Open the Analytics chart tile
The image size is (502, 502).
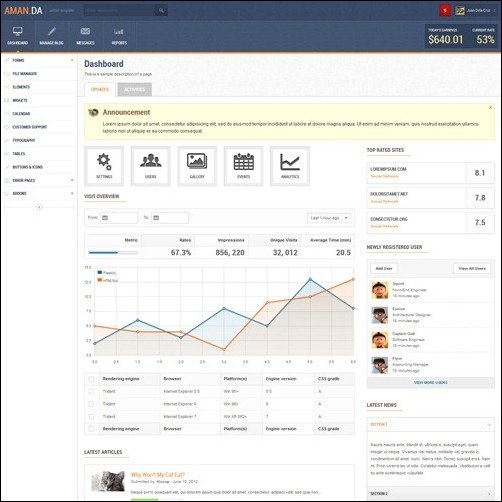290,166
